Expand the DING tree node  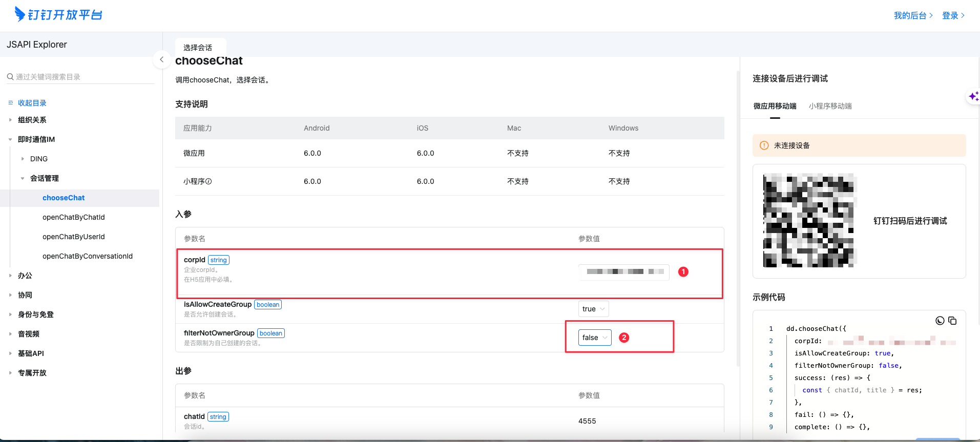pos(23,159)
